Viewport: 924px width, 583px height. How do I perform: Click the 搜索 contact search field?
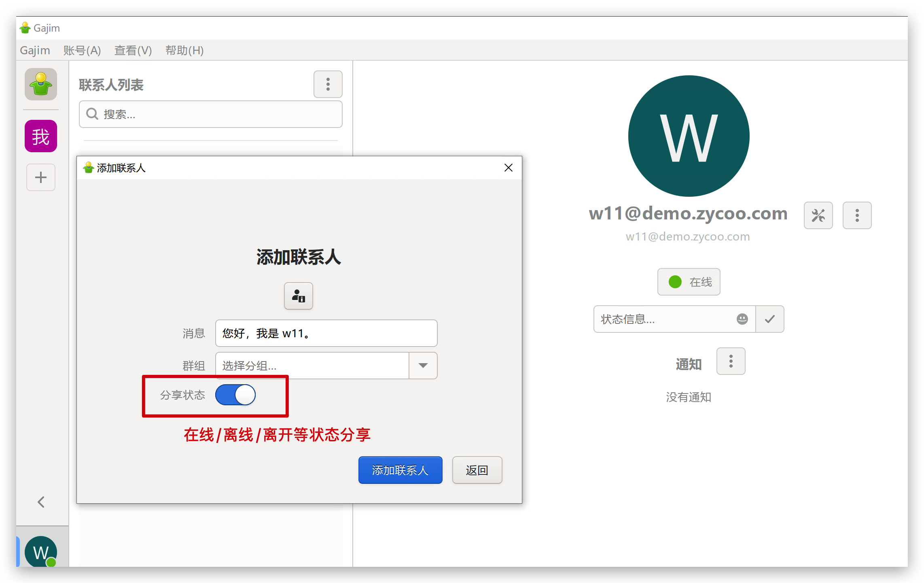(x=211, y=114)
